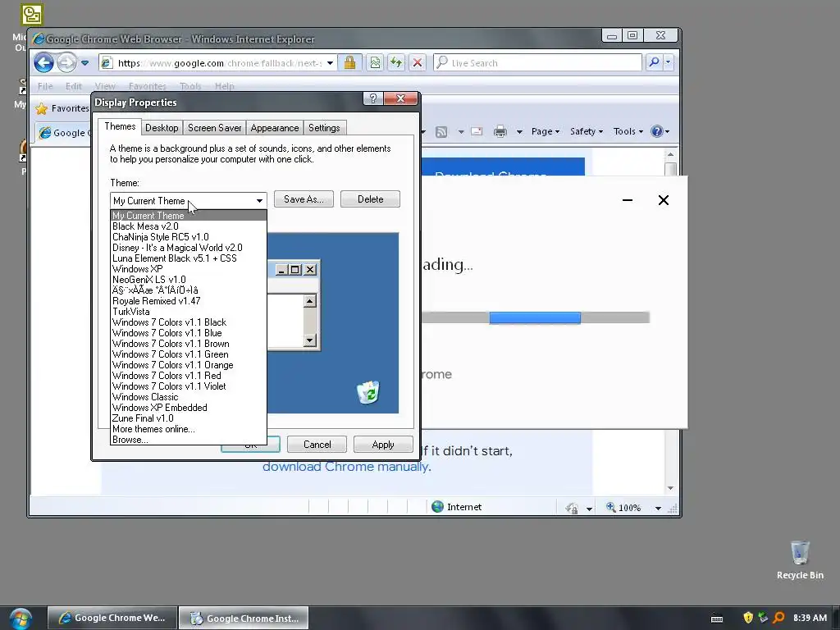This screenshot has height=630, width=840.
Task: Click the Save As... button
Action: pyautogui.click(x=304, y=199)
